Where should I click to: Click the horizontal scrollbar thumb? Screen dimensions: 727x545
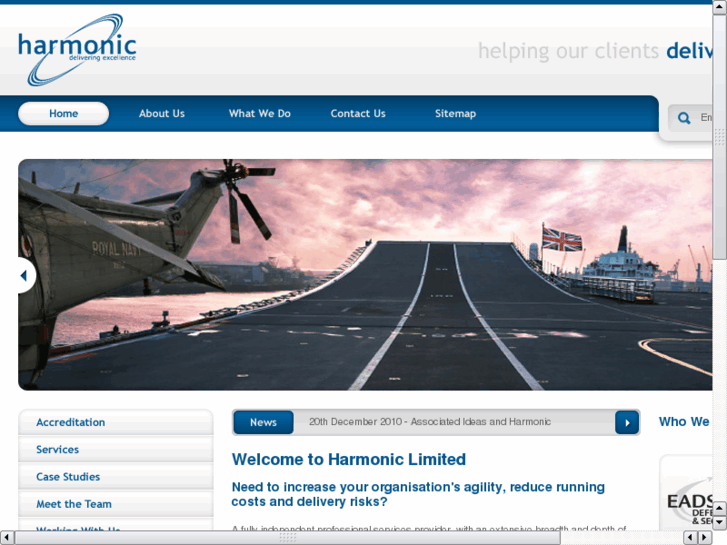click(x=287, y=537)
